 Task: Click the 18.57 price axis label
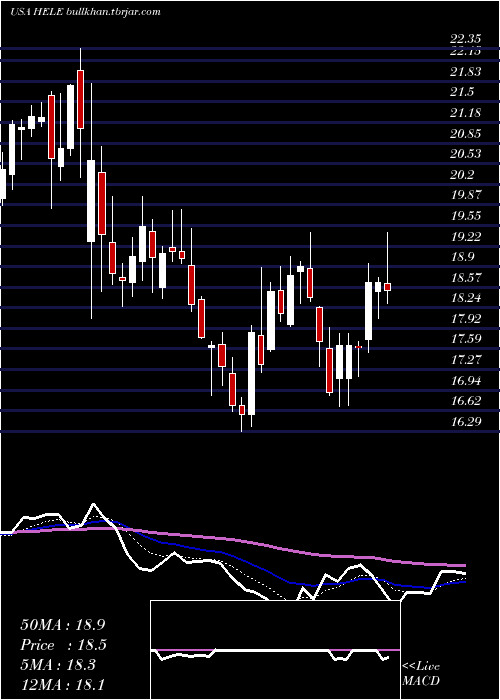466,277
